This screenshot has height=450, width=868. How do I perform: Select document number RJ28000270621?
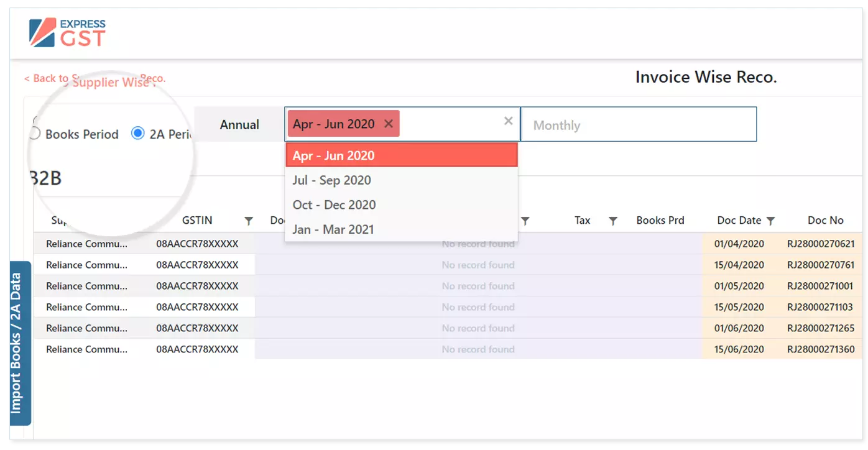tap(820, 244)
